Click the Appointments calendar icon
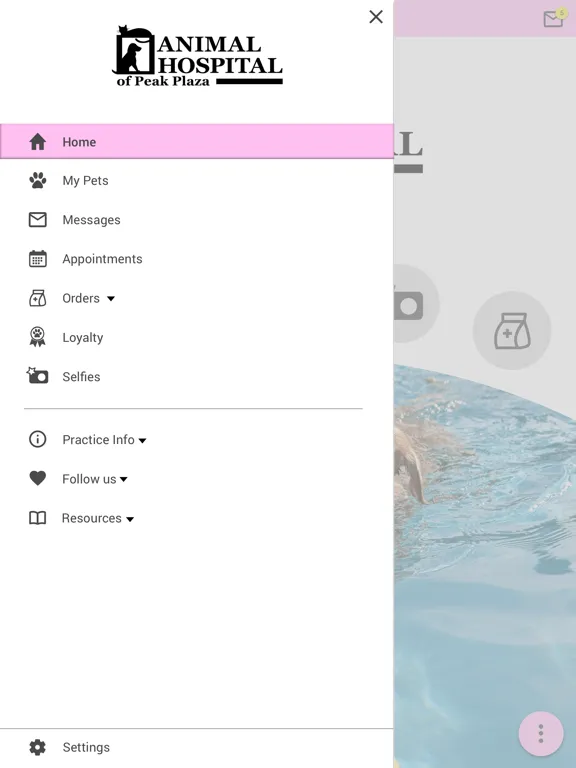This screenshot has height=768, width=576. [x=38, y=259]
